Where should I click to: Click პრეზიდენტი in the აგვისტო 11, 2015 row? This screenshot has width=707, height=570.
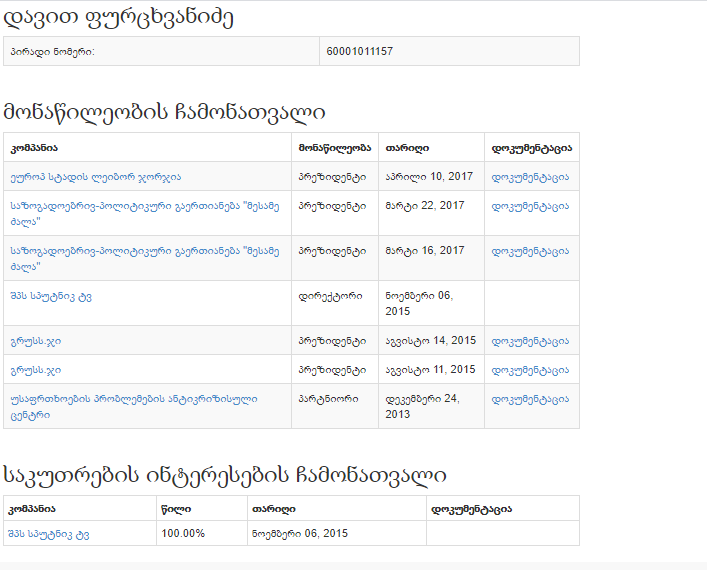pos(332,370)
